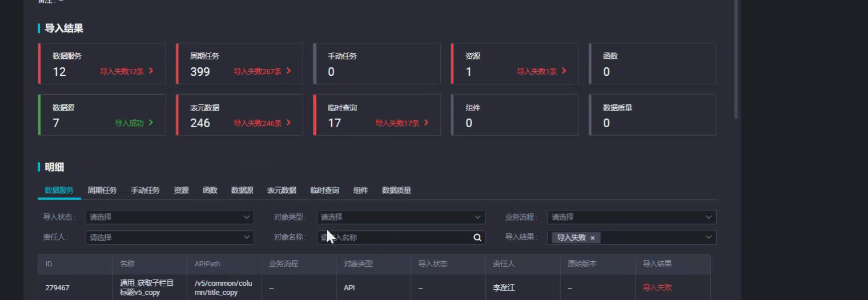
Task: Open 业务流程 dropdown
Action: pyautogui.click(x=632, y=217)
